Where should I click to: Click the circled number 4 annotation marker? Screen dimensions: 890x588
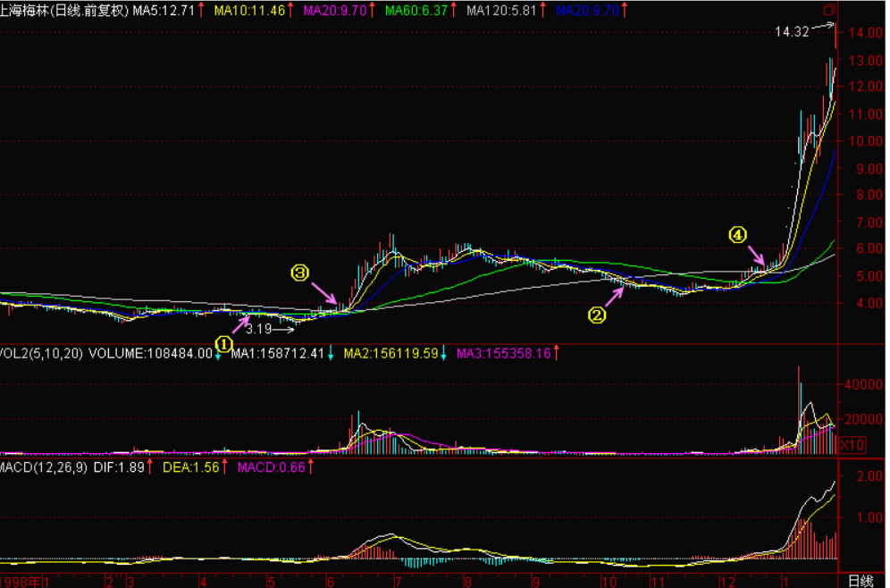737,234
